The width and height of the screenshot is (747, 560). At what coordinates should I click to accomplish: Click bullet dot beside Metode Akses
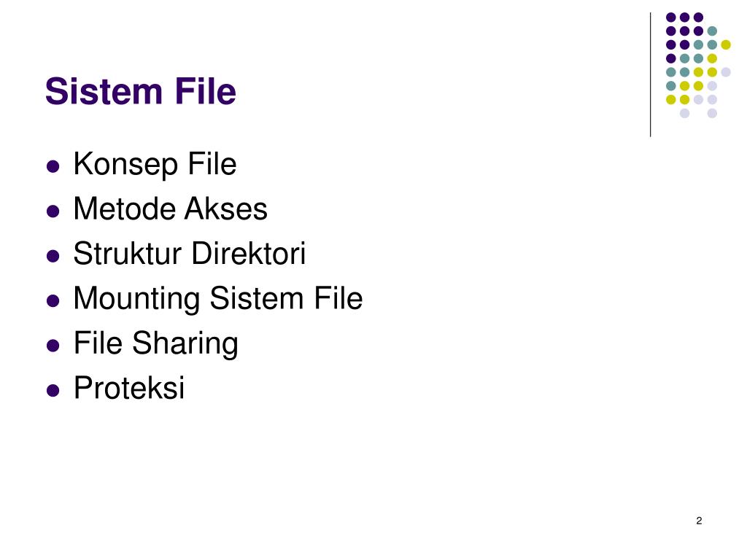pos(53,211)
